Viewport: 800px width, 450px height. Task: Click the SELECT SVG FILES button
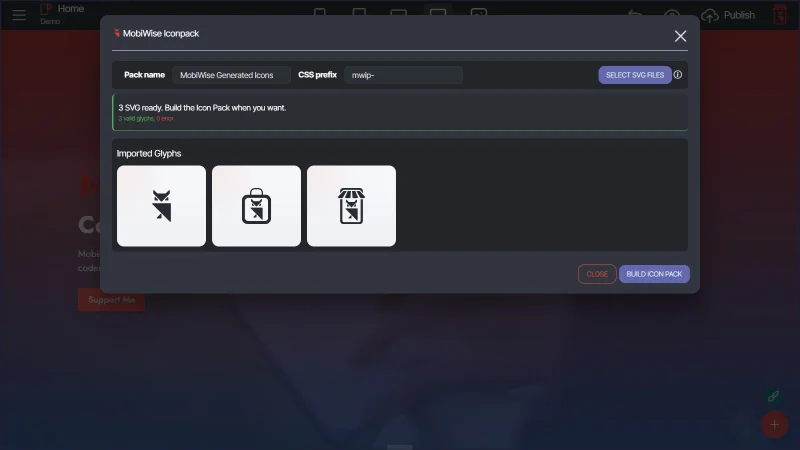[635, 75]
